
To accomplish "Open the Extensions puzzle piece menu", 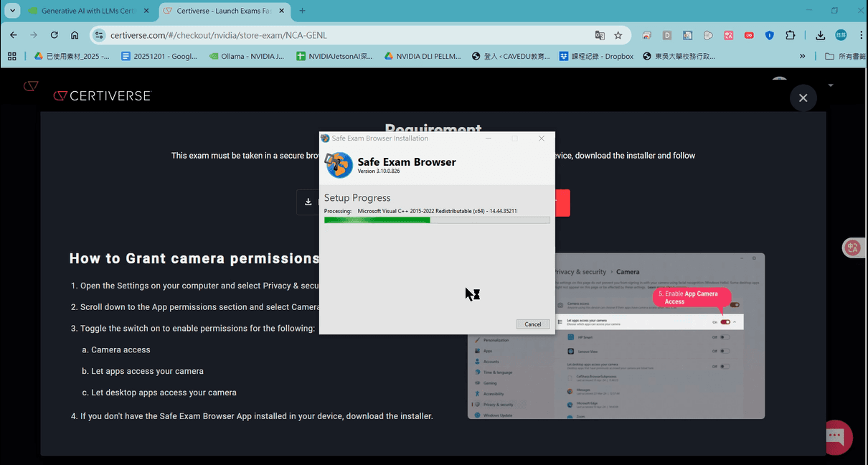I will coord(791,35).
